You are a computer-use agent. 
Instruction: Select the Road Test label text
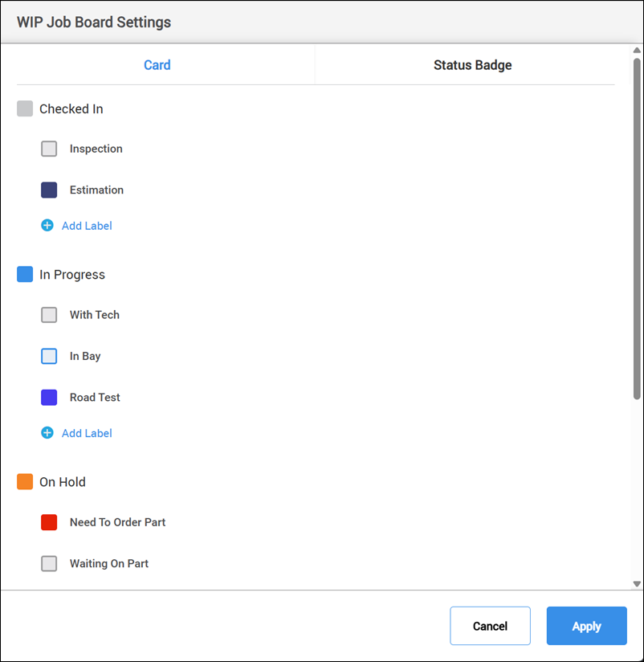coord(95,397)
